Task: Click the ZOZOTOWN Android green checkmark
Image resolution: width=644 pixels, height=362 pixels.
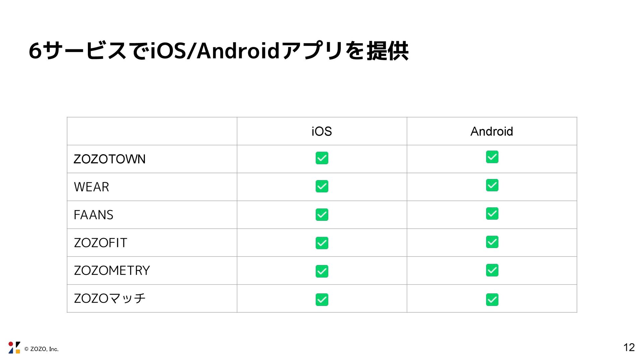Action: [x=492, y=157]
